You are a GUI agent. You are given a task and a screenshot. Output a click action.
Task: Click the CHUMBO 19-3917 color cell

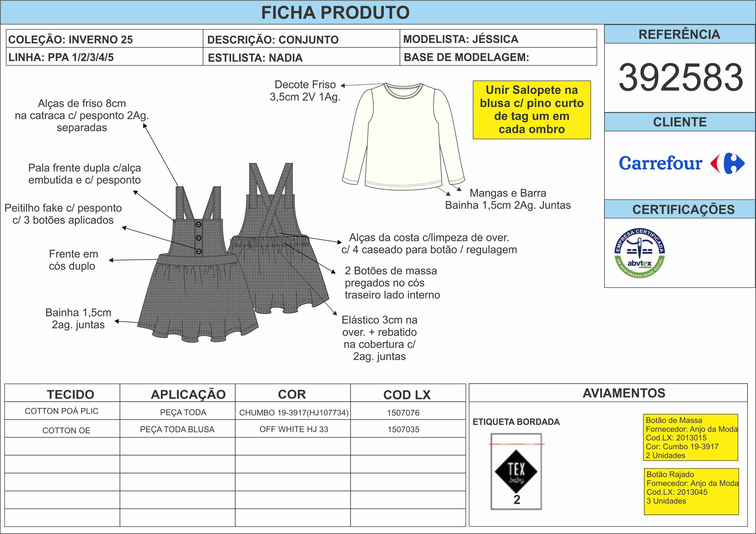293,412
